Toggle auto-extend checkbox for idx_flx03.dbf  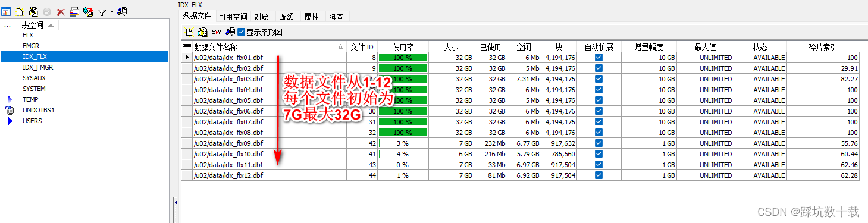point(599,79)
